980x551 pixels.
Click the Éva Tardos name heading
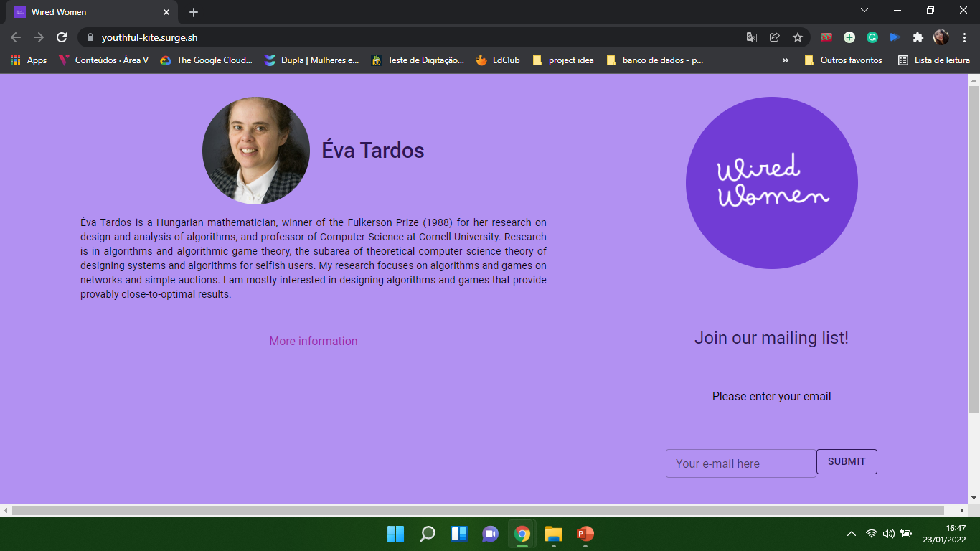pos(373,151)
